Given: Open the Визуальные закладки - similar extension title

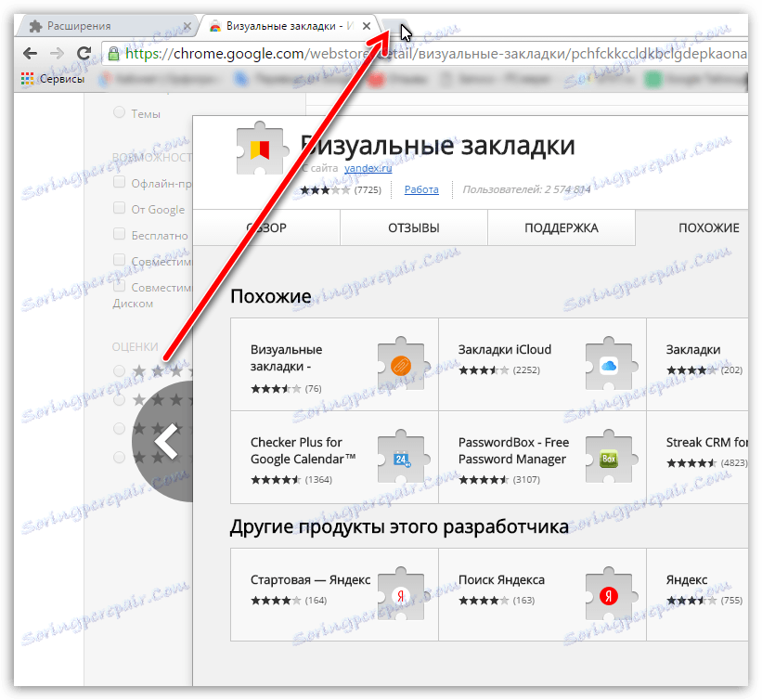Looking at the screenshot, I should [286, 357].
